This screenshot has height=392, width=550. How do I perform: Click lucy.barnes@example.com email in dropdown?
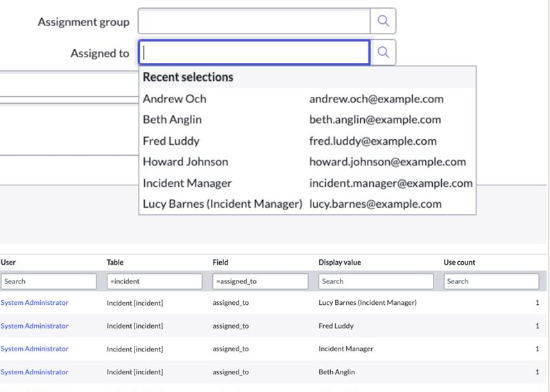375,204
